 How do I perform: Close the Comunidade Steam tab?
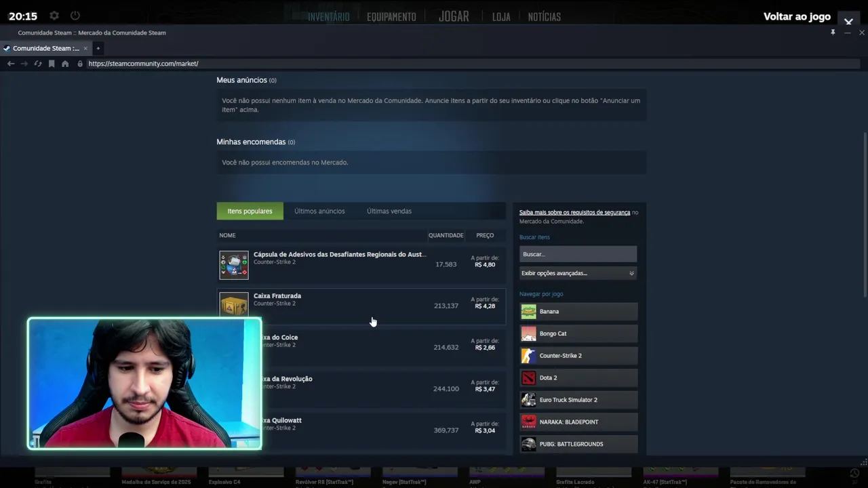click(x=85, y=48)
